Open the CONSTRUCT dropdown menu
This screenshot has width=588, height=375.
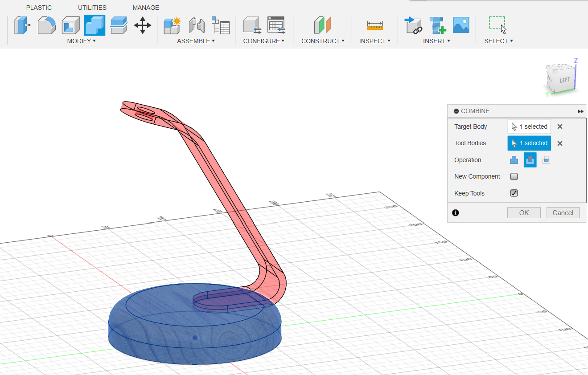point(323,41)
